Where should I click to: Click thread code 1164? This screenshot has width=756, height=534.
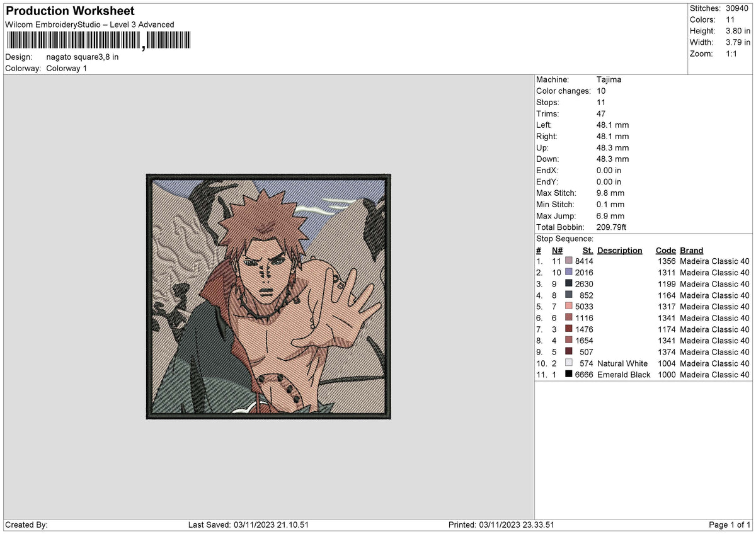[665, 295]
